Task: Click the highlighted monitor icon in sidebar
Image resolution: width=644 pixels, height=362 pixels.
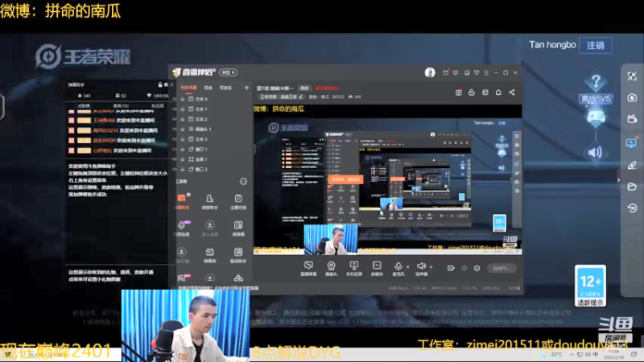Action: click(x=631, y=143)
